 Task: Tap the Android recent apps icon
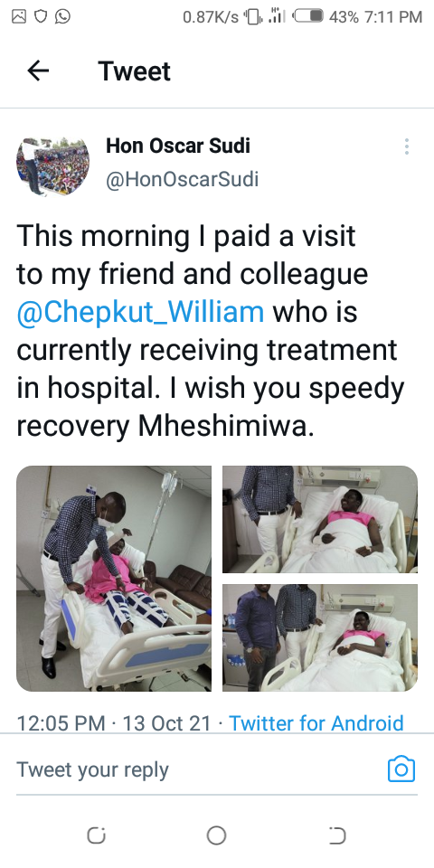click(97, 835)
